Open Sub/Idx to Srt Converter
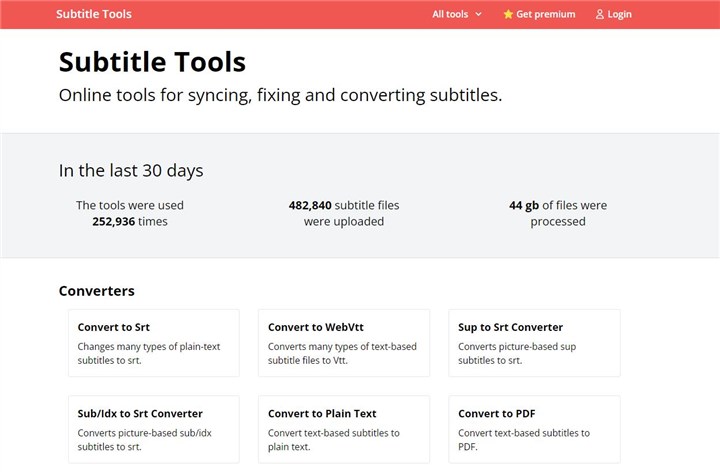The width and height of the screenshot is (720, 473). click(154, 428)
